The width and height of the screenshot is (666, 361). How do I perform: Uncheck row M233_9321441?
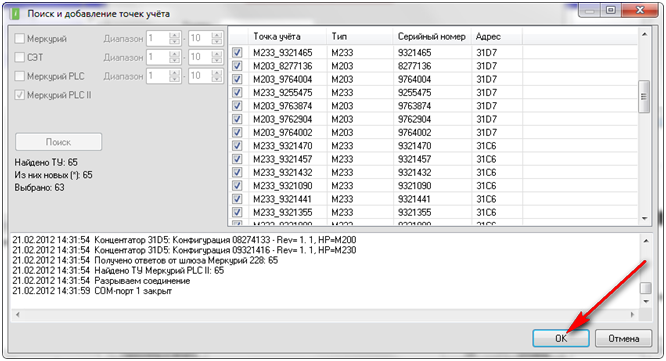[237, 199]
